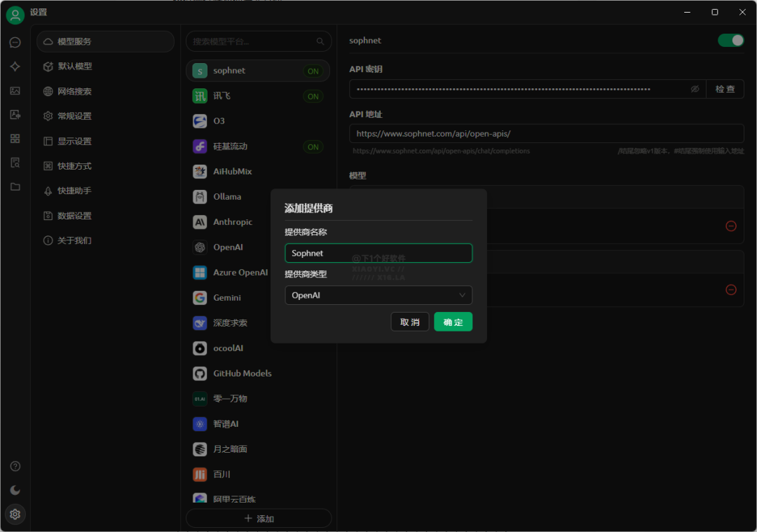Select 阿里云百炼 in provider list
The width and height of the screenshot is (757, 532).
click(x=258, y=498)
